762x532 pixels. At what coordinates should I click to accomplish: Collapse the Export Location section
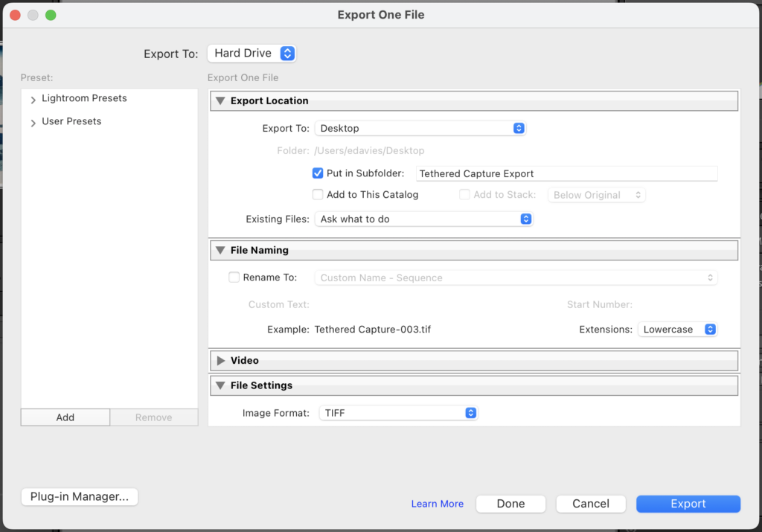[x=220, y=100]
